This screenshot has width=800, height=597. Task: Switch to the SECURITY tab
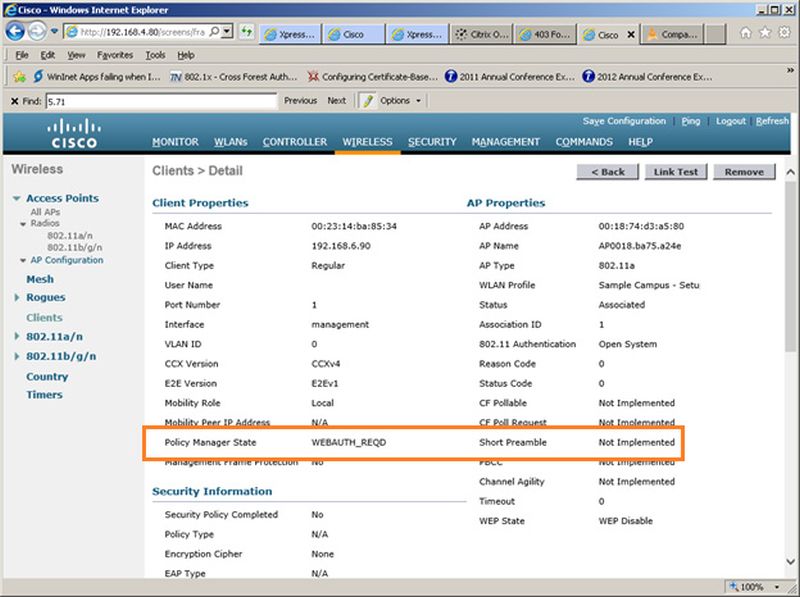(x=432, y=142)
